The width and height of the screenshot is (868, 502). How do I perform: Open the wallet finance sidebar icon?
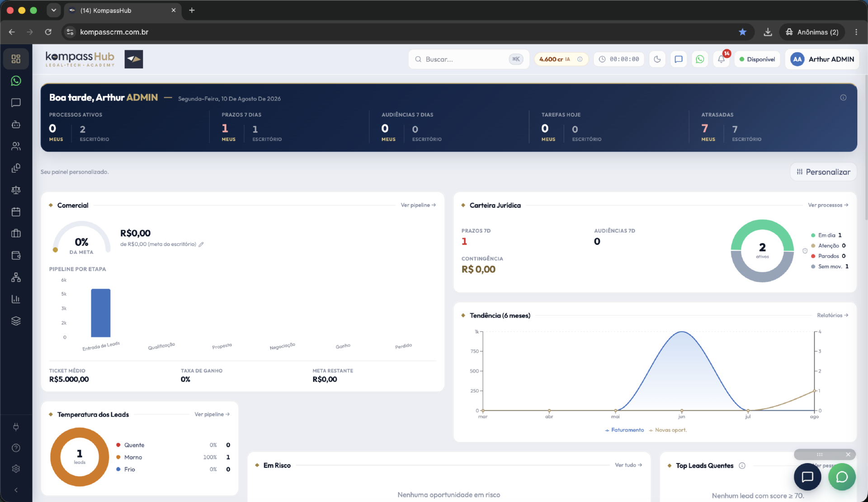(x=16, y=256)
